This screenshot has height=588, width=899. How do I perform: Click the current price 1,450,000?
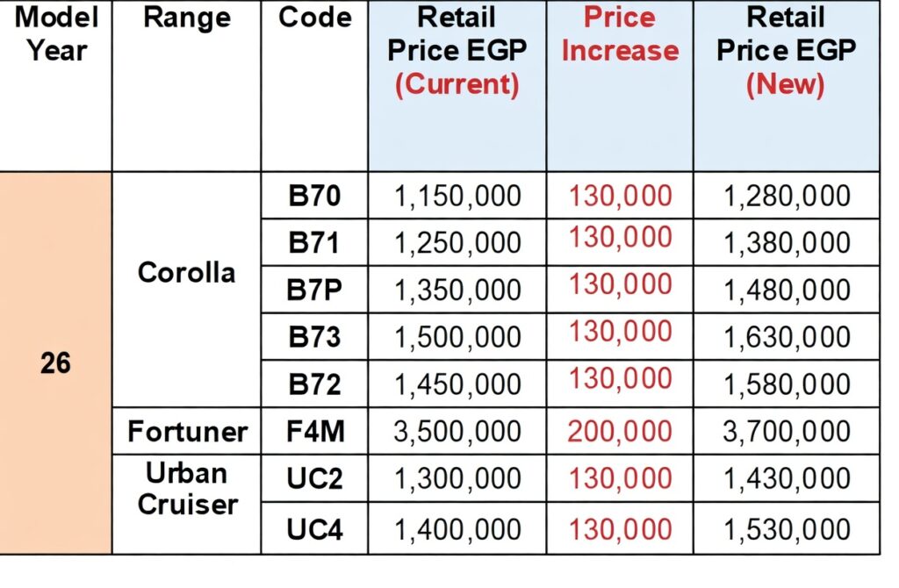click(457, 384)
